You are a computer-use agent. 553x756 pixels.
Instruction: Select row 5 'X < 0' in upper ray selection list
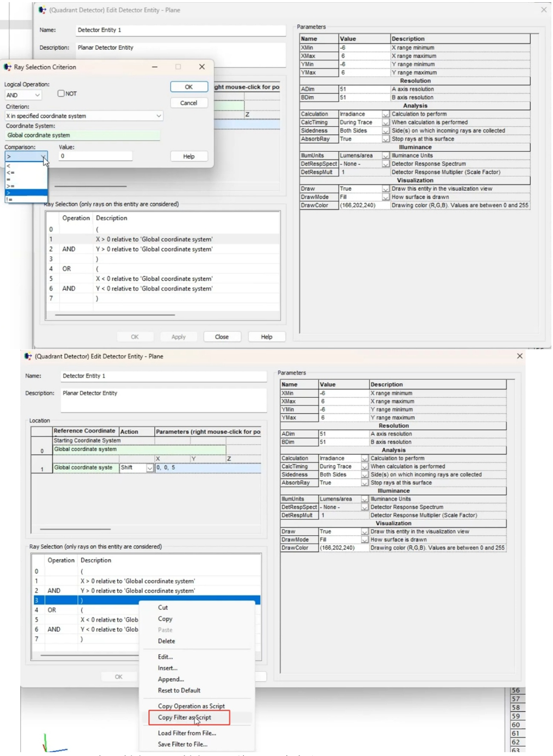click(154, 279)
